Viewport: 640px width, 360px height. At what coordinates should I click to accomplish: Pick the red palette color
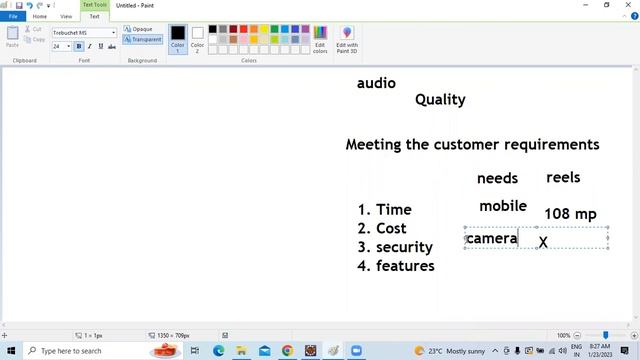[x=244, y=29]
